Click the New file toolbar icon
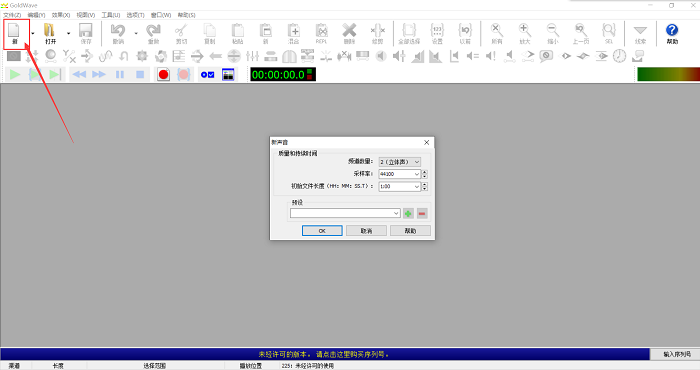The height and width of the screenshot is (370, 700). click(x=14, y=33)
